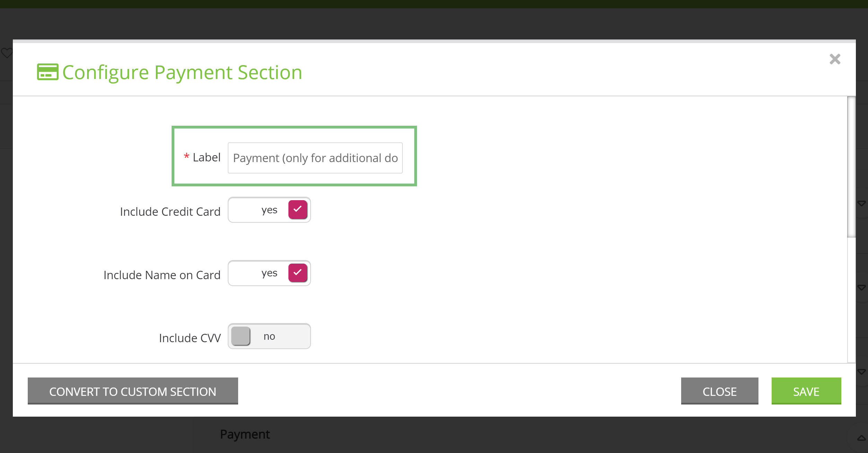Enable the Include CVV toggle
The width and height of the screenshot is (868, 453).
click(x=269, y=336)
